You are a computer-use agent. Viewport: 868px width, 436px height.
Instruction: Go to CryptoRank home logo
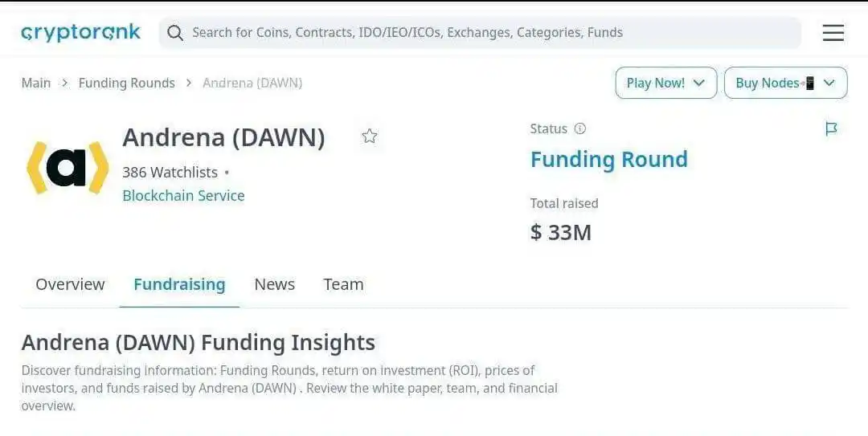click(x=81, y=33)
